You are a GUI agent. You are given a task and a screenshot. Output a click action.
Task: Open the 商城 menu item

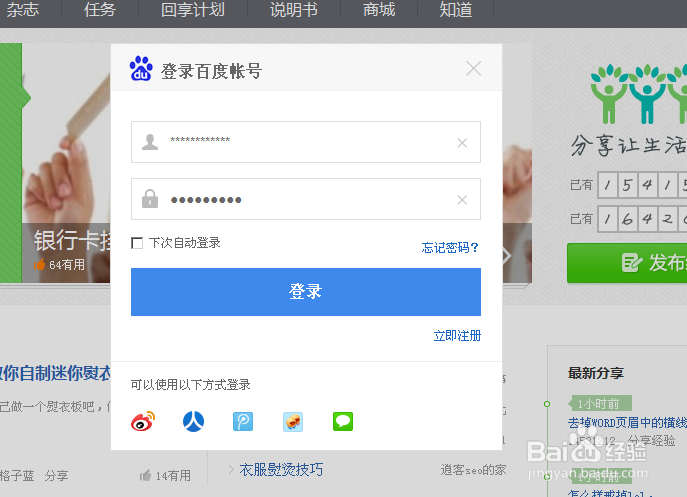pyautogui.click(x=379, y=10)
